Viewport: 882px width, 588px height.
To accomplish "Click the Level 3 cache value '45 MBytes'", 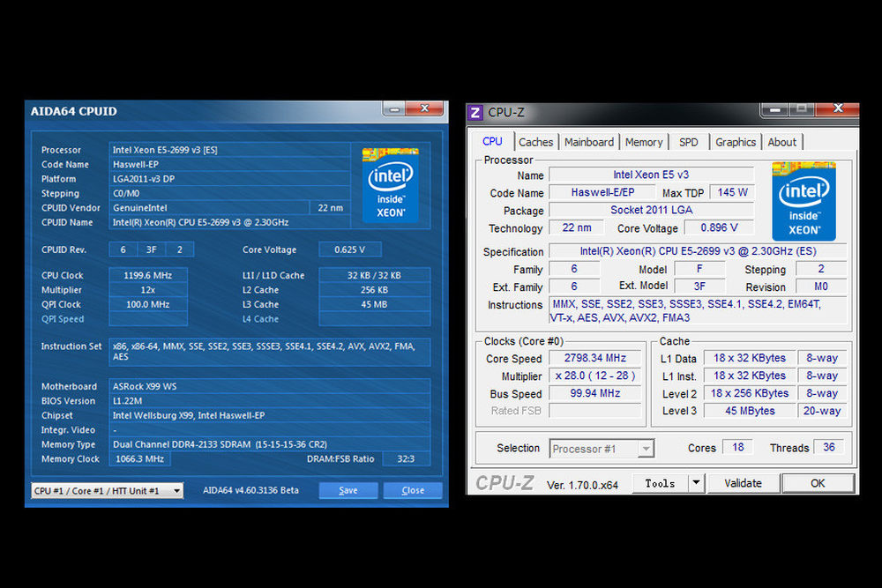I will [x=750, y=411].
